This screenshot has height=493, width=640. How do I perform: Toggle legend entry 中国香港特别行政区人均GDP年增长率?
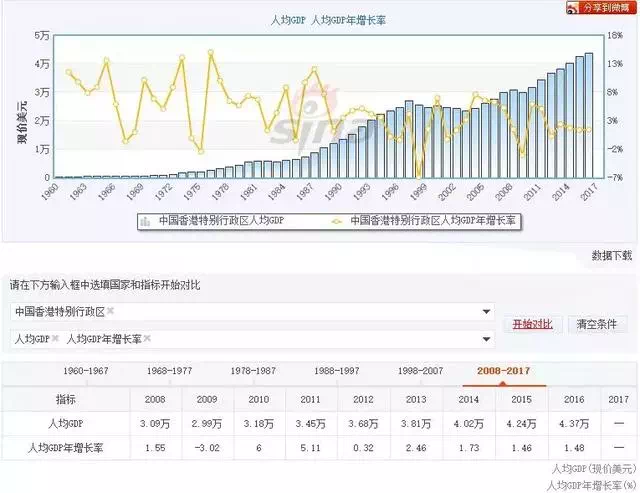click(433, 221)
